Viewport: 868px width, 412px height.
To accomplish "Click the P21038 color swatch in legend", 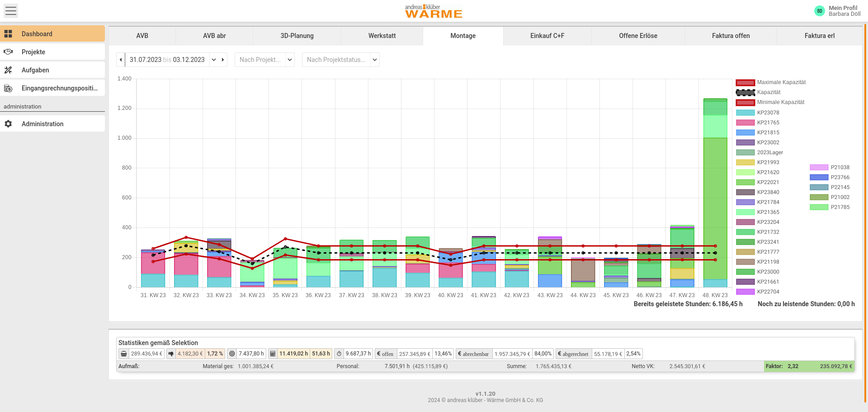I will (x=819, y=167).
